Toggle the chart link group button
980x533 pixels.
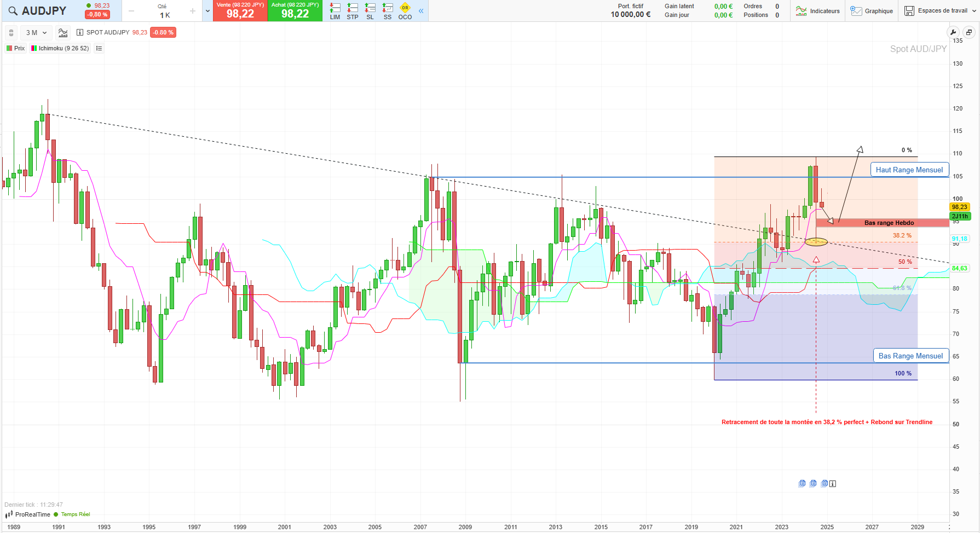11,33
